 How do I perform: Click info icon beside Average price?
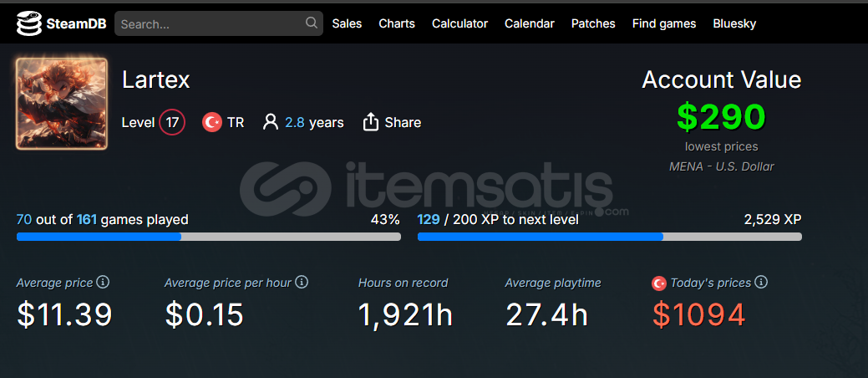tap(103, 282)
